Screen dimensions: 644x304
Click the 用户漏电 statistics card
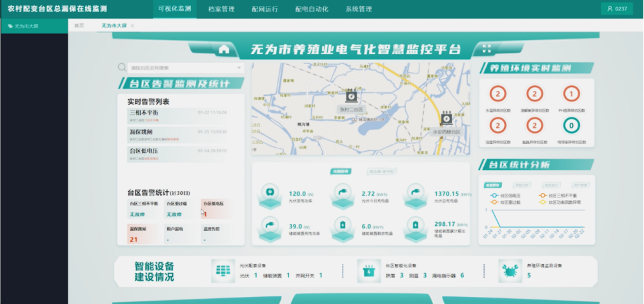click(179, 234)
